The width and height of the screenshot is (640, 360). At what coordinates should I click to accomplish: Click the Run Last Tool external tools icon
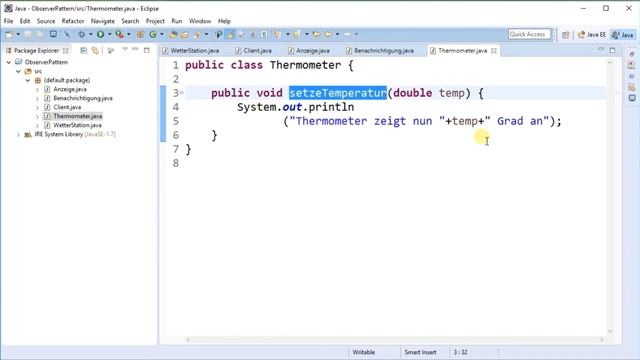[120, 35]
